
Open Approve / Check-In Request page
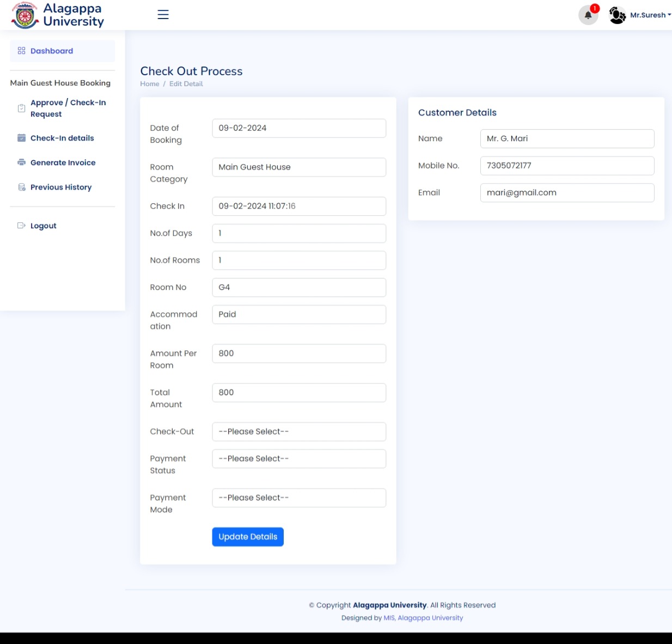click(x=68, y=108)
